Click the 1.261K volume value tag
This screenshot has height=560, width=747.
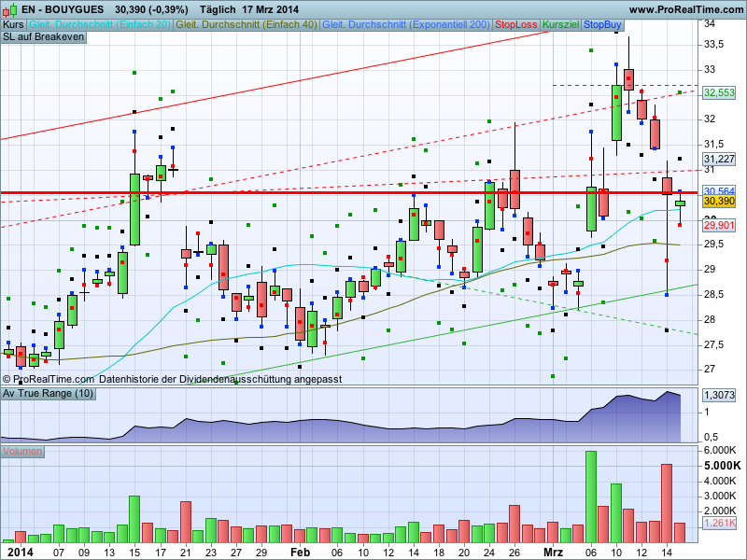(719, 524)
